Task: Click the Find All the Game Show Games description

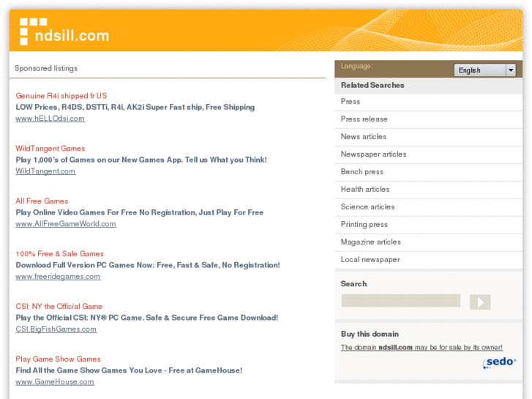Action: click(129, 370)
